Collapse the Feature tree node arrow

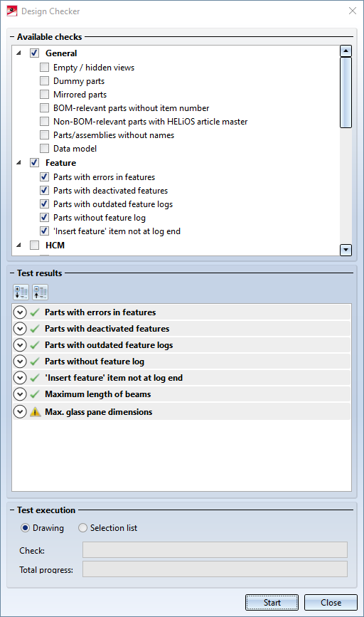point(18,162)
